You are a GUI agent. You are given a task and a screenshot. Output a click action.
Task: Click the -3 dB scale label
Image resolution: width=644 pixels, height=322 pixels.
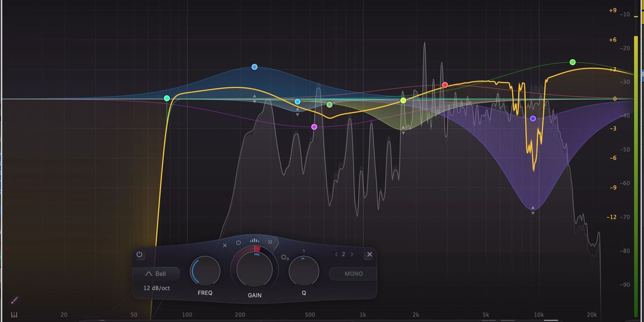click(613, 129)
